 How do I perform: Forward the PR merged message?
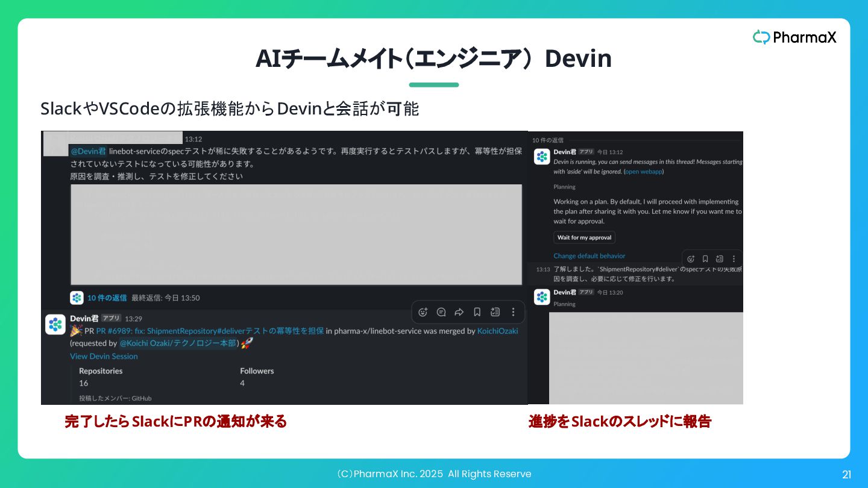pyautogui.click(x=459, y=312)
